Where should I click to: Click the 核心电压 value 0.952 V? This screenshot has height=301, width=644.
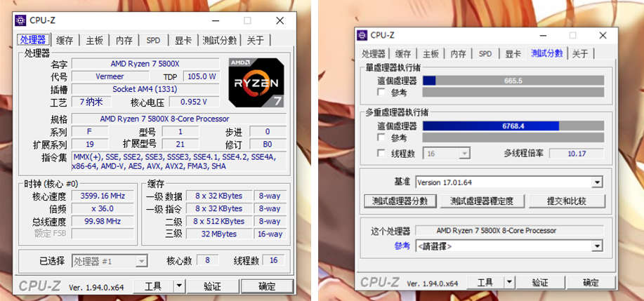(x=194, y=102)
